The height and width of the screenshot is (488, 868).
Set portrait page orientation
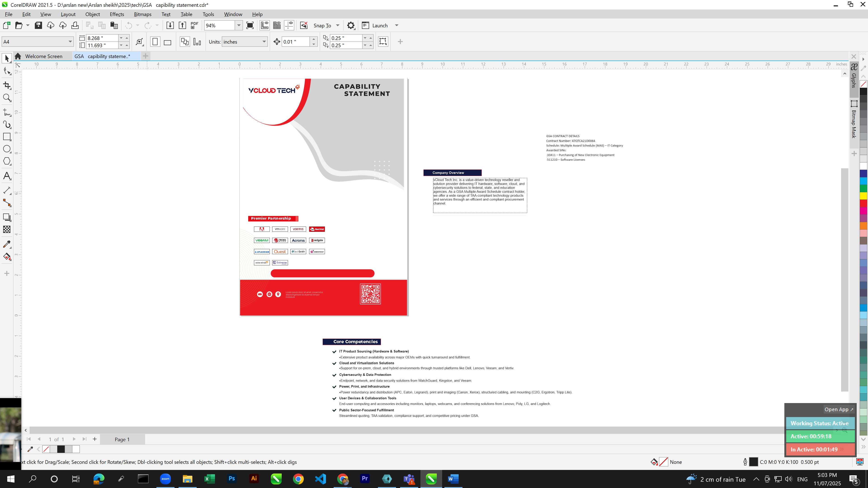[x=155, y=42]
